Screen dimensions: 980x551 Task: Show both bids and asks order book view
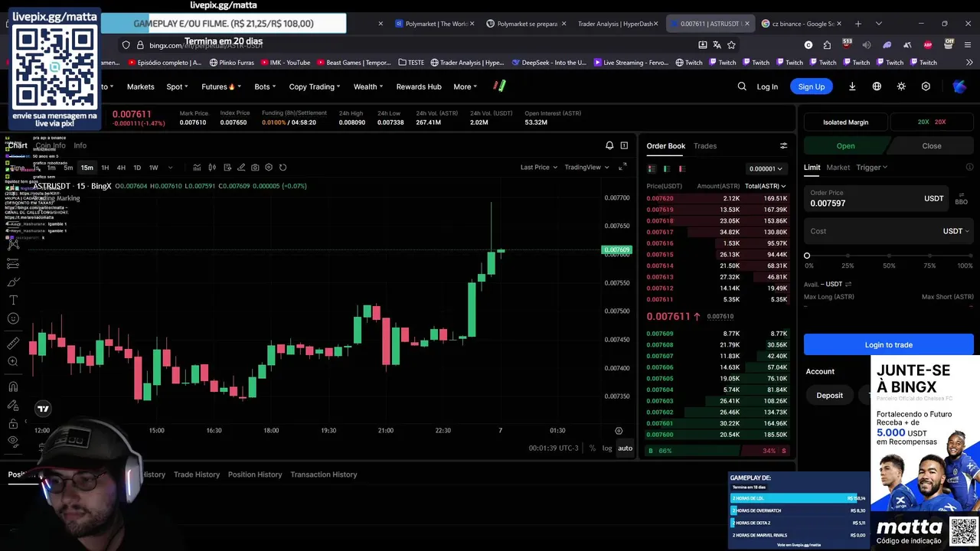click(x=652, y=169)
